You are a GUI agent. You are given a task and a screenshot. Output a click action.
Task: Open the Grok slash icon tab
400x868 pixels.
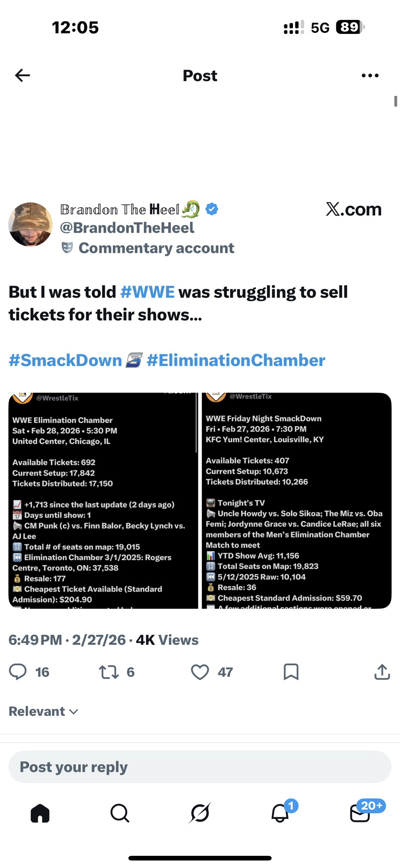point(200,813)
